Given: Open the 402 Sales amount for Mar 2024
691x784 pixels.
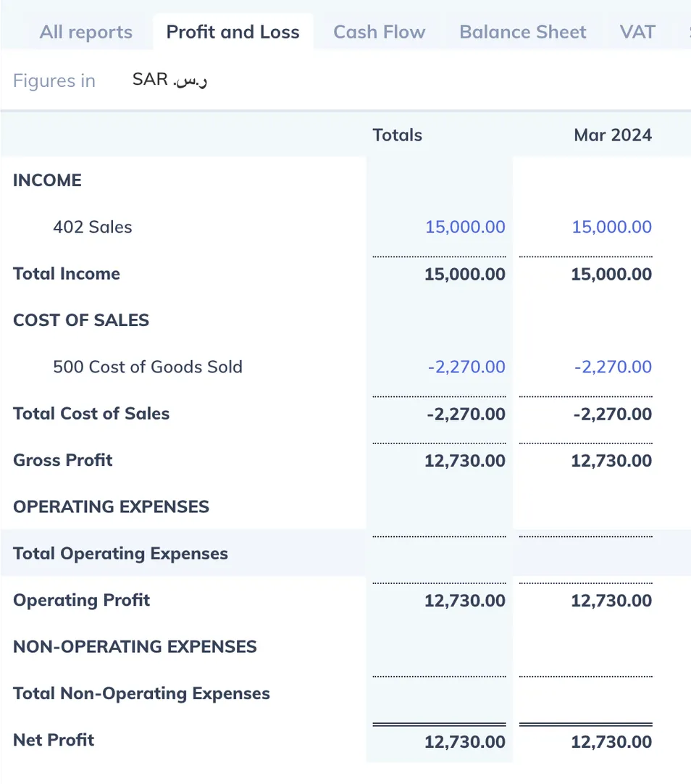Looking at the screenshot, I should 611,228.
